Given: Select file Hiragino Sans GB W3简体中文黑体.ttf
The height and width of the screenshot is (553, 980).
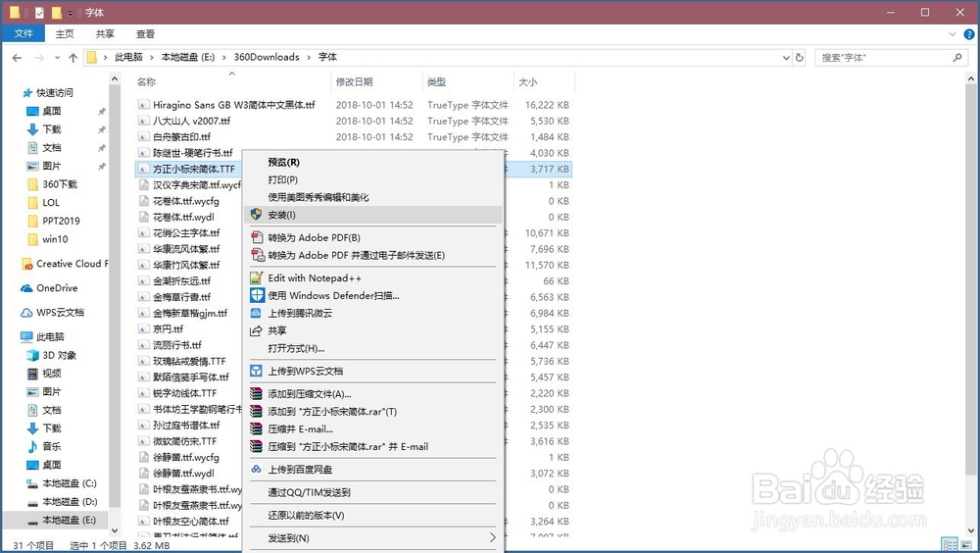Looking at the screenshot, I should tap(234, 105).
